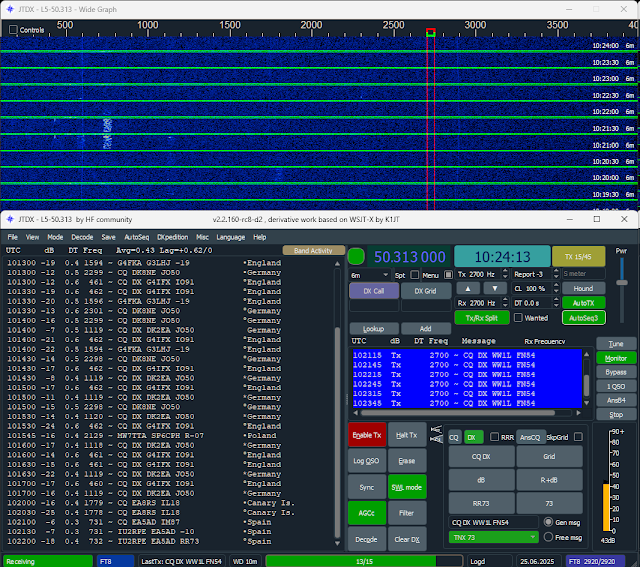The image size is (640, 567).
Task: Open the Misc menu
Action: [x=202, y=237]
